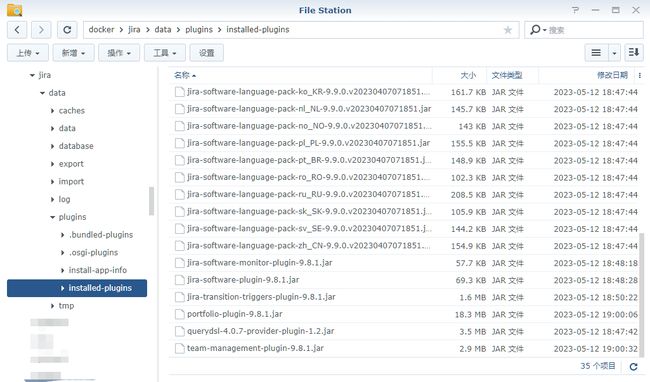650x382 pixels.
Task: Click the folder tree scrollbar thumb
Action: [x=151, y=201]
